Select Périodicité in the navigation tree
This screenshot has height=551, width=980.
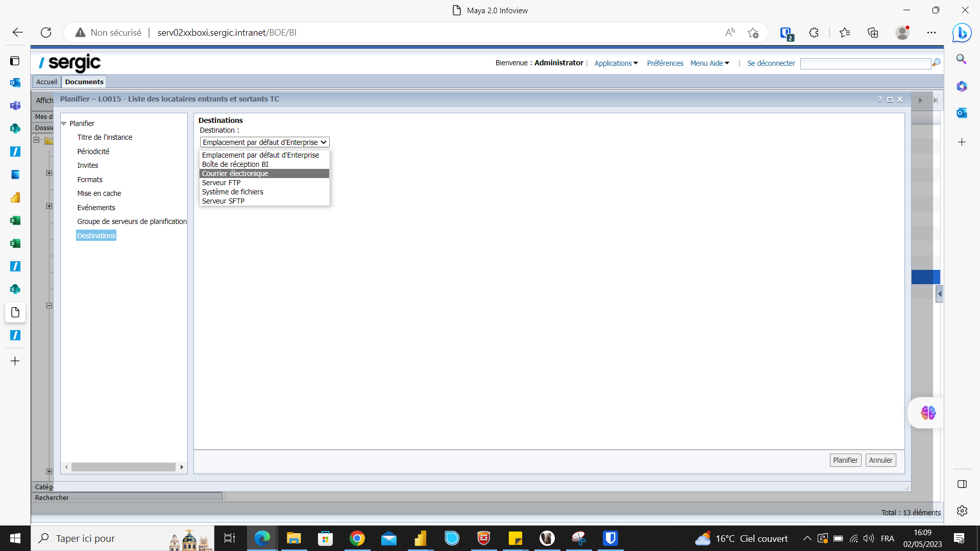point(93,152)
